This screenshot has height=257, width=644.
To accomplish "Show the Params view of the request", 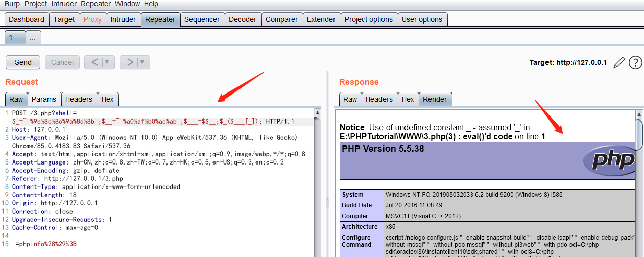I will 44,99.
